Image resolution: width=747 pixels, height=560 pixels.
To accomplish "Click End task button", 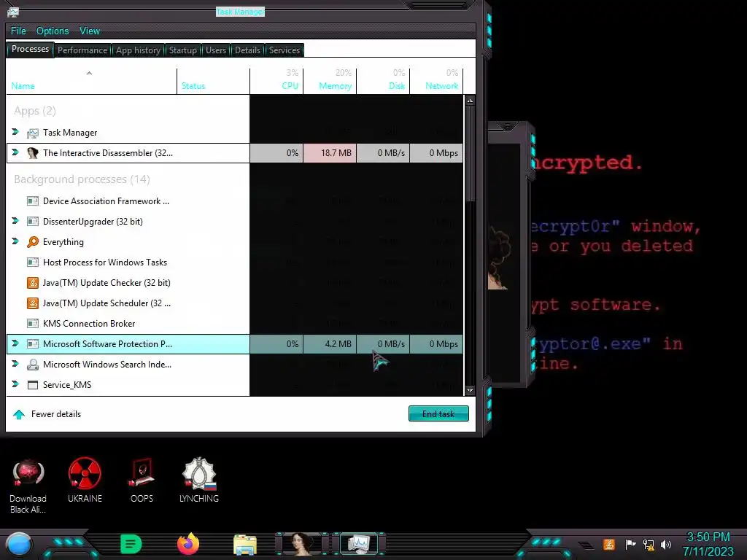I will 438,414.
